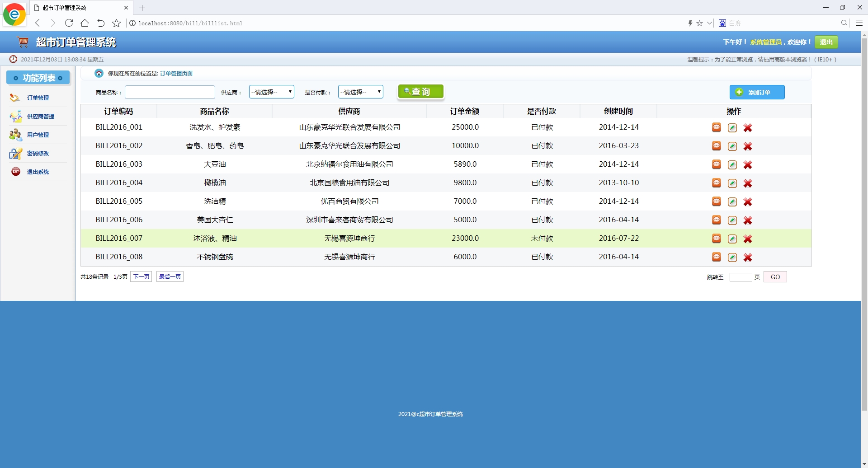Go to 下一页 of the order list

pos(141,276)
